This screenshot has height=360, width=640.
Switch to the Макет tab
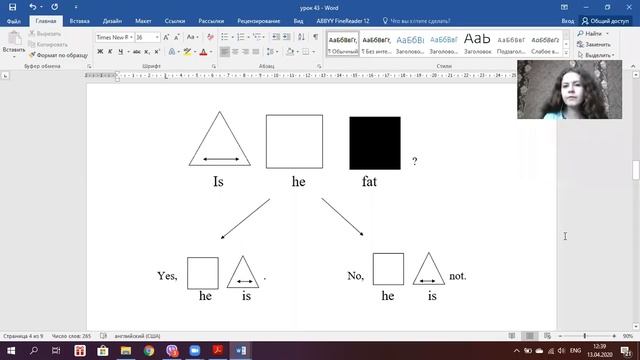(143, 21)
